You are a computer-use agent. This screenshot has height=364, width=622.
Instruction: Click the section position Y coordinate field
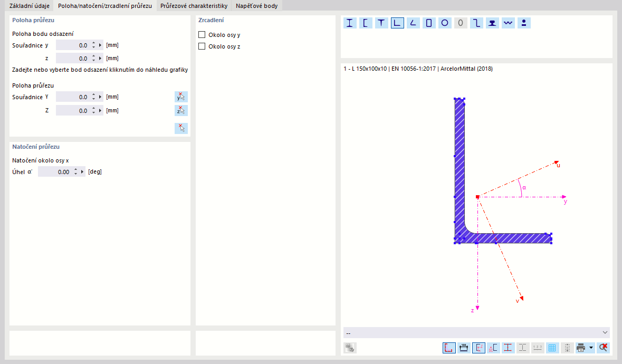[x=73, y=97]
